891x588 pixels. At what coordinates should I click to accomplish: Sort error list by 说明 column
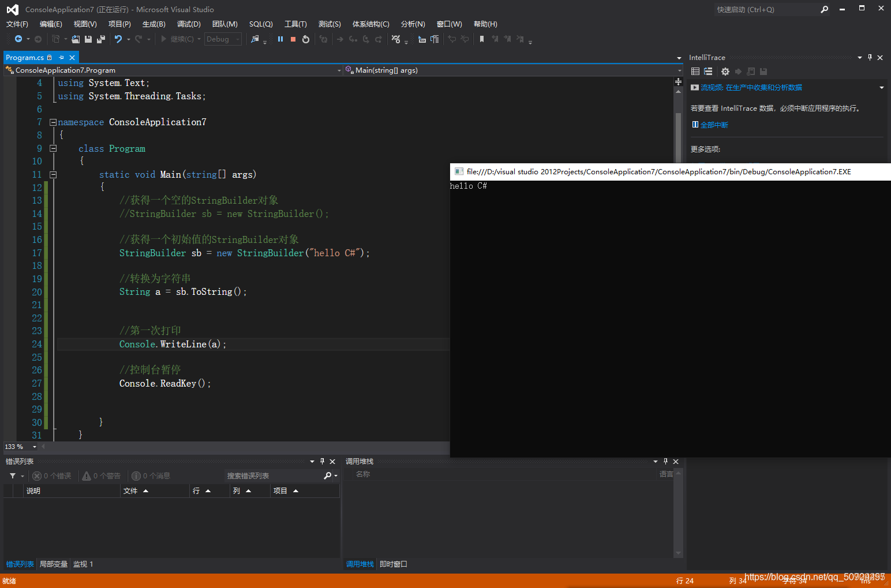point(72,490)
